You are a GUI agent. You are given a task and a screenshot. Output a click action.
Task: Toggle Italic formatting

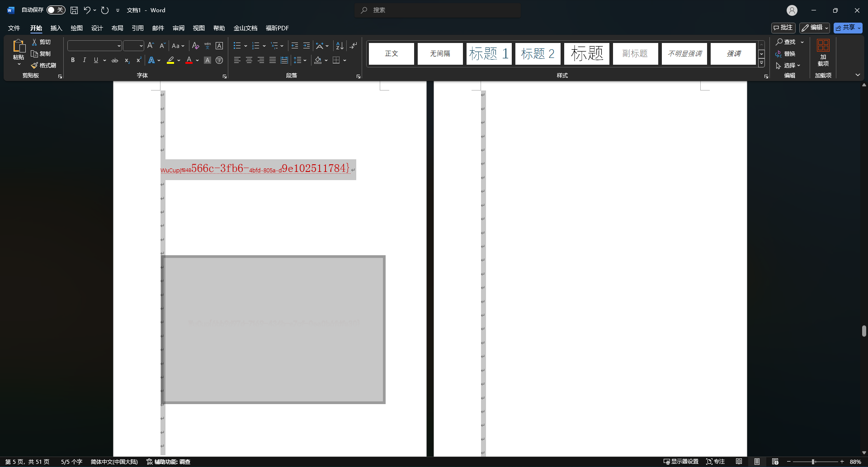(x=85, y=60)
